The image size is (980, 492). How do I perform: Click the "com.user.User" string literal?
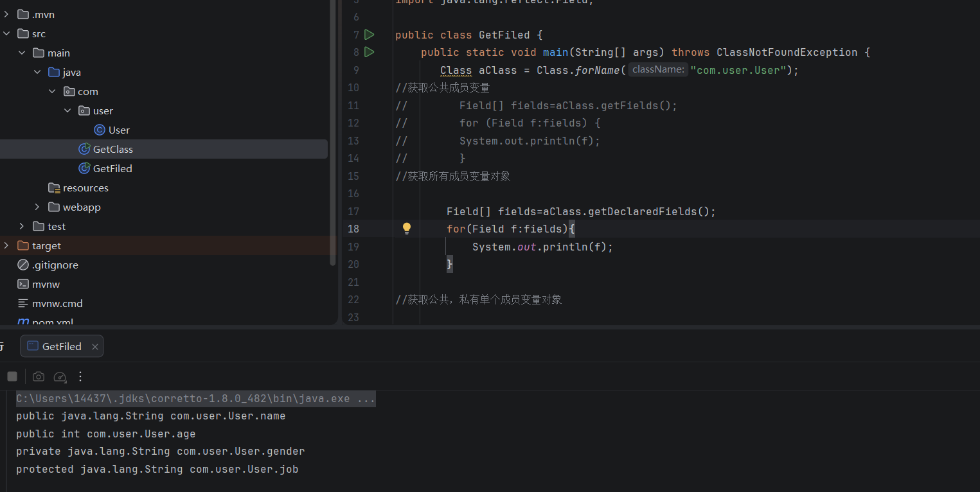pos(738,70)
